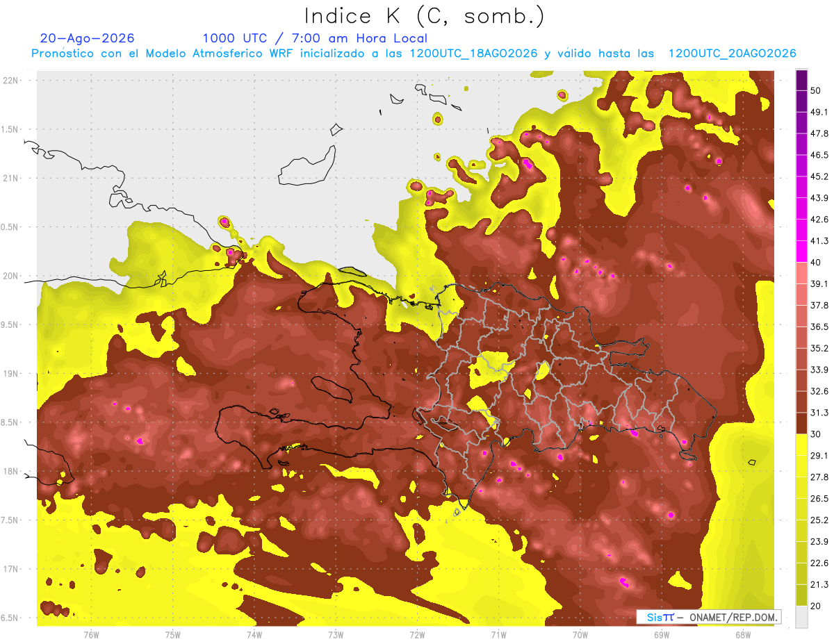
Task: Click the "19N" latitude label
Action: (x=10, y=373)
